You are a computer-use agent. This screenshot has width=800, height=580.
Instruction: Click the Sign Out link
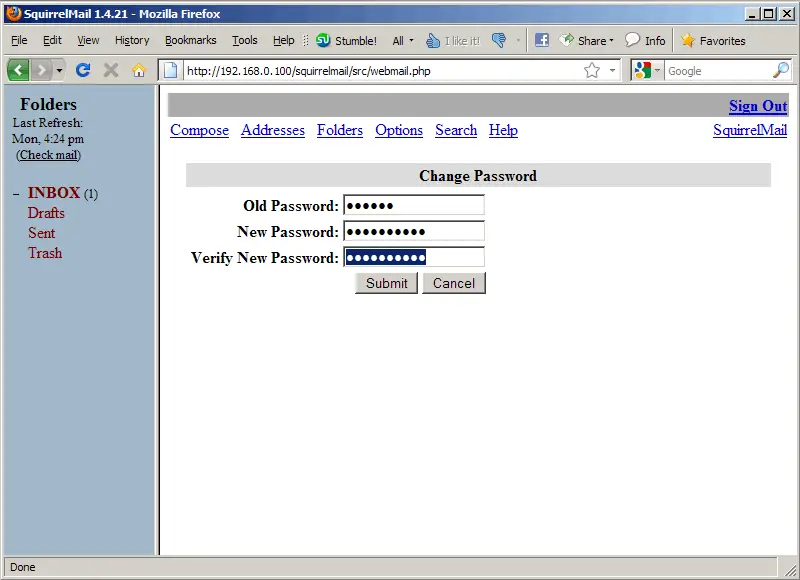pos(758,106)
